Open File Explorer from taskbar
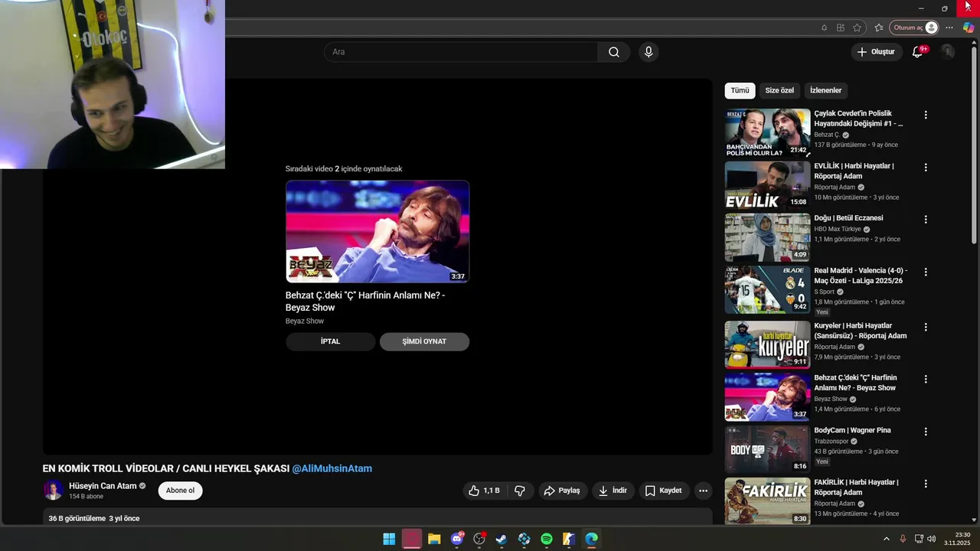 [434, 539]
